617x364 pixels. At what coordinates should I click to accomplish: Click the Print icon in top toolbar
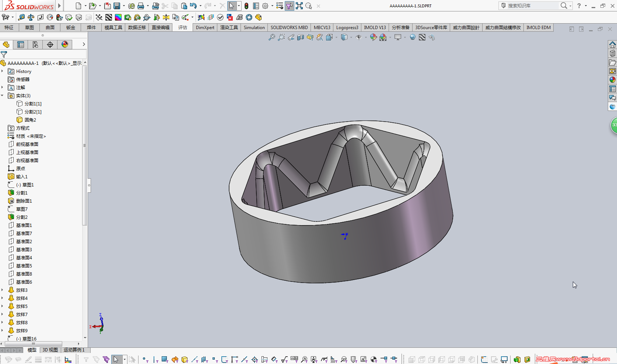140,6
